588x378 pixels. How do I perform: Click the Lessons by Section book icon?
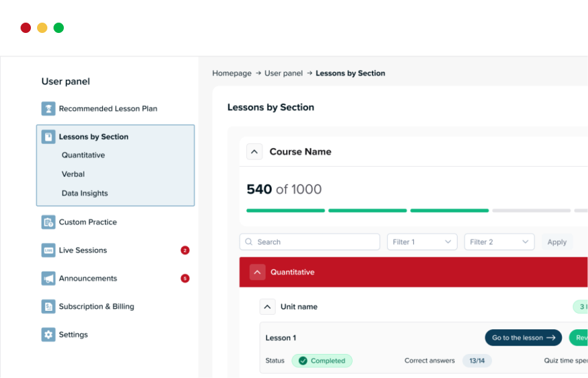coord(49,137)
